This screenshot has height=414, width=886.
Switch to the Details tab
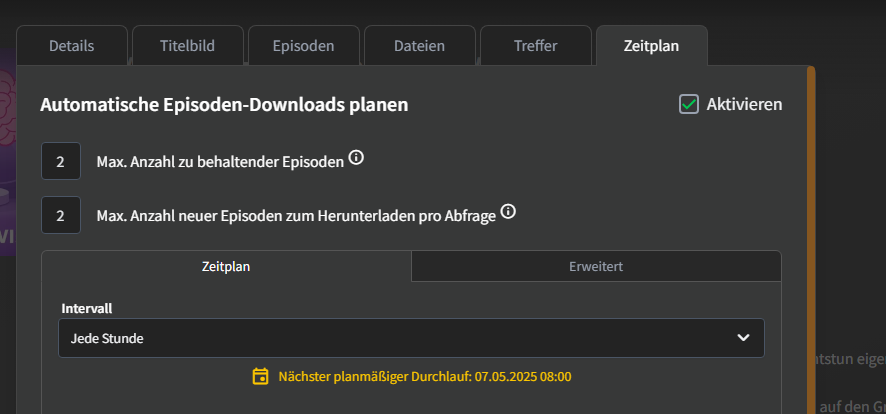point(72,46)
